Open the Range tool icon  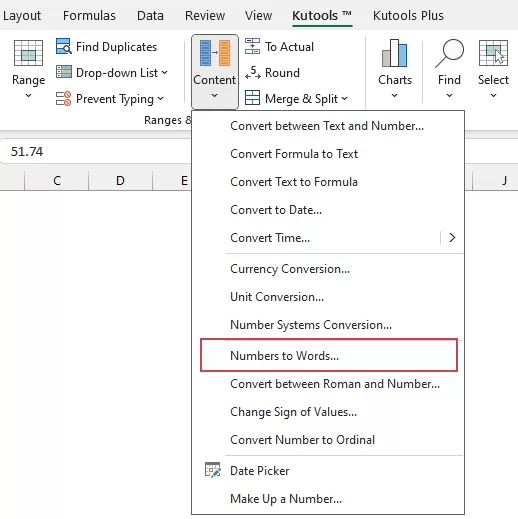click(28, 53)
